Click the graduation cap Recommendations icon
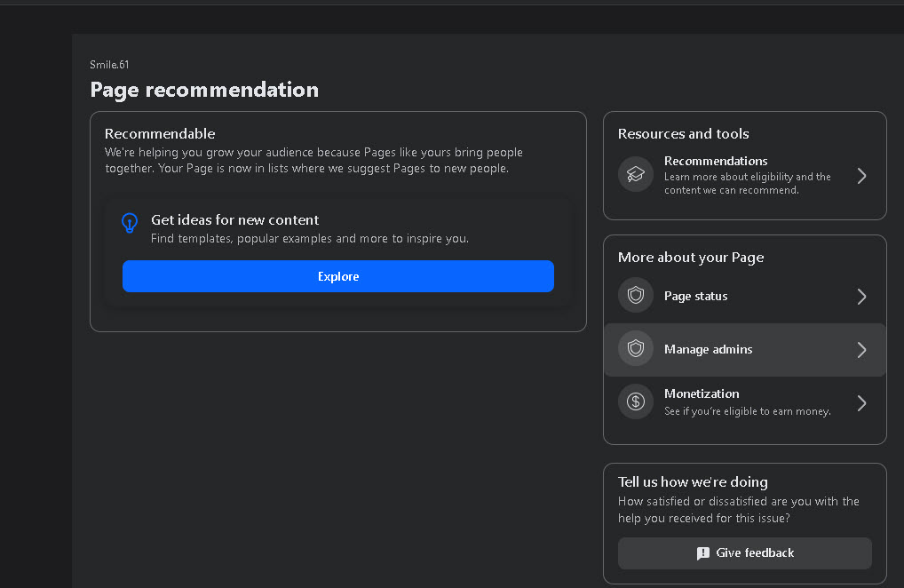The width and height of the screenshot is (904, 588). tap(635, 174)
